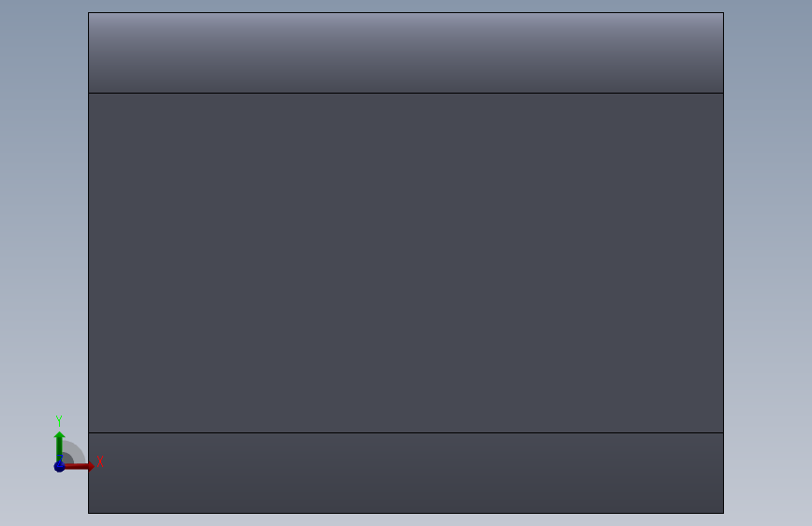Click the blue Z axis ball of the triad
Image resolution: width=812 pixels, height=526 pixels.
(x=60, y=466)
